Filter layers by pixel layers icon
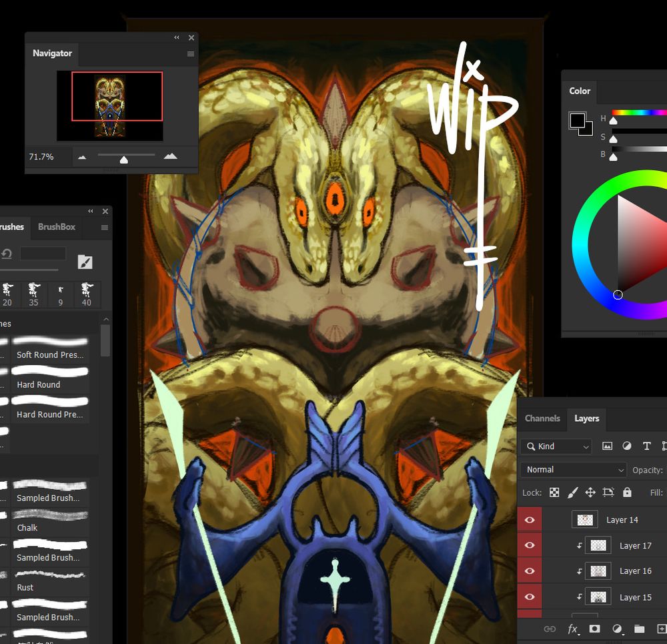 [x=608, y=446]
